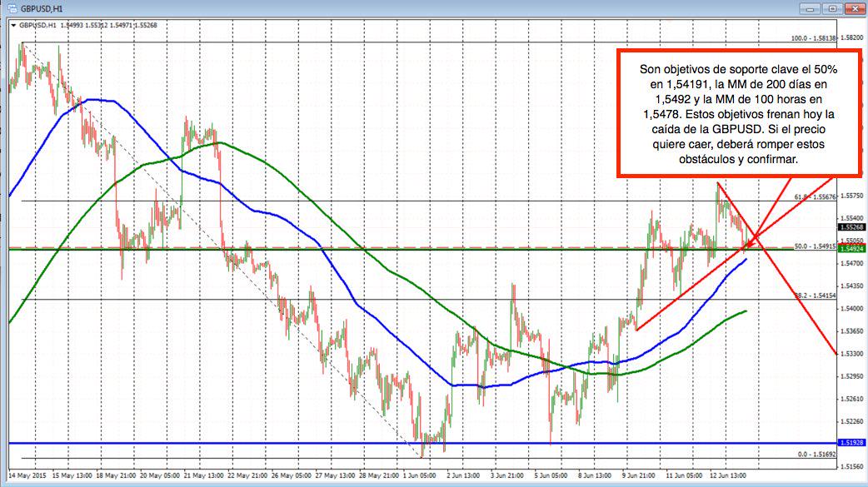Click the 15 May 13:00 time label
The width and height of the screenshot is (868, 487).
click(x=72, y=475)
